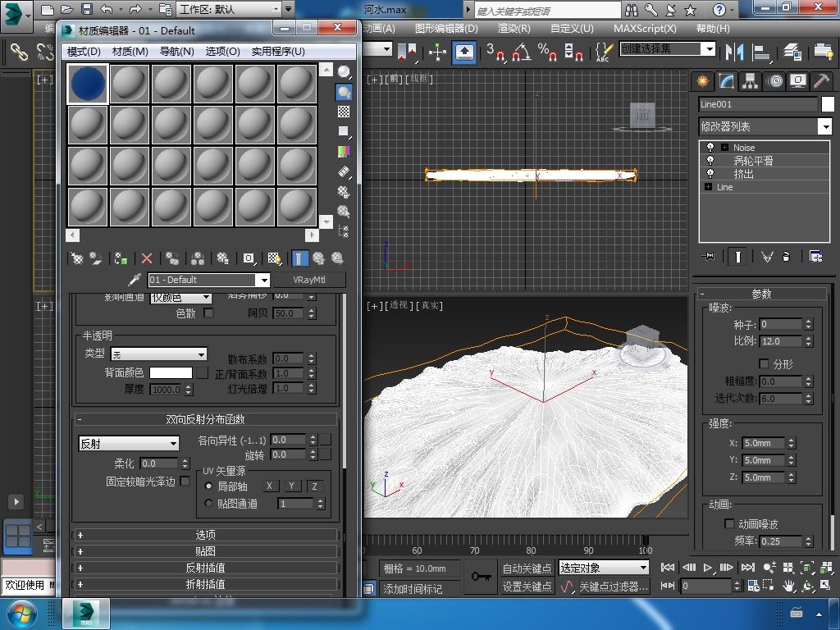Open the MAXScript(X) menu

[645, 28]
